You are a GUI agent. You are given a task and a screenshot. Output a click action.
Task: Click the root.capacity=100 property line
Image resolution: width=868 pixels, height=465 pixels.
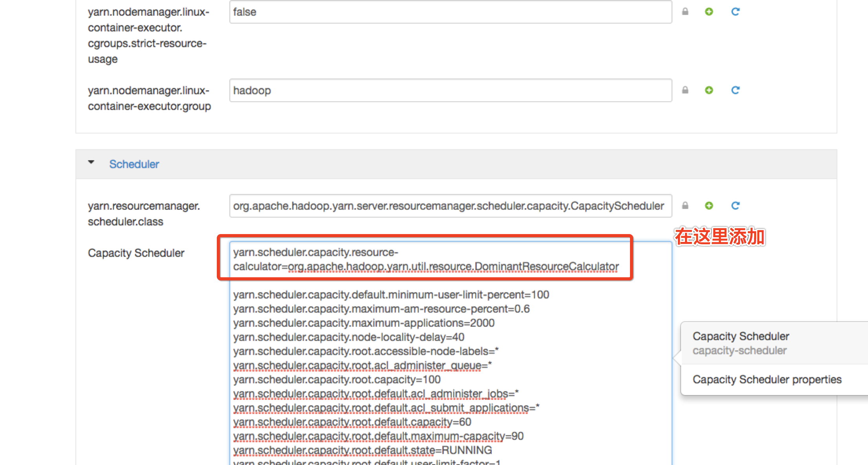pos(336,379)
